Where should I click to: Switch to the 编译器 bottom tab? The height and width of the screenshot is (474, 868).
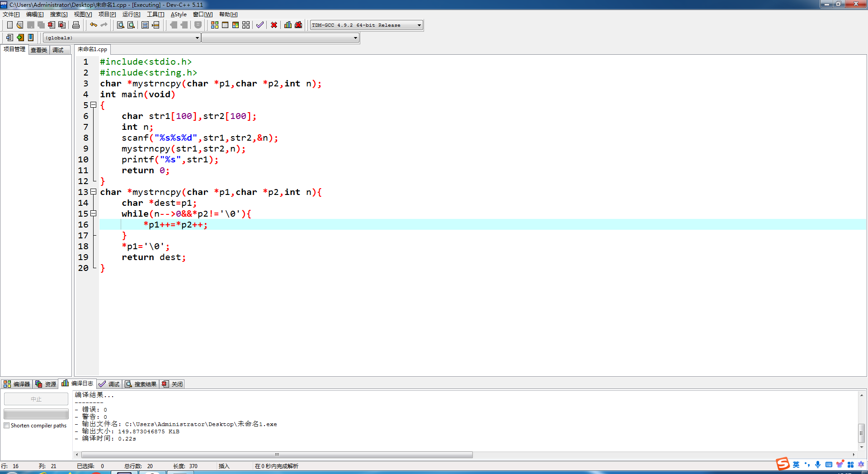coord(17,384)
